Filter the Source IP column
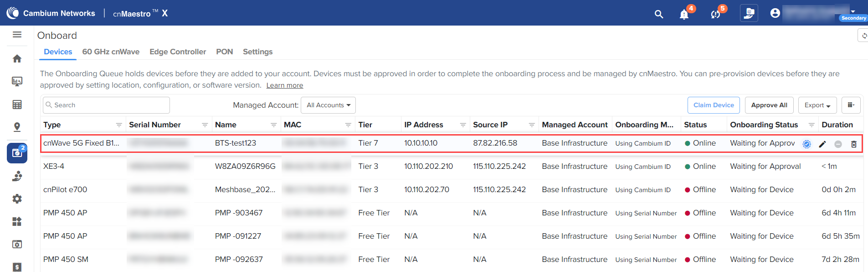 tap(532, 125)
